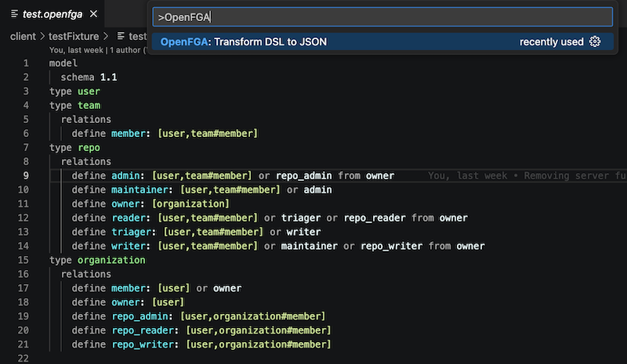Viewport: 627px width, 364px height.
Task: Click line number 22 in the gutter
Action: (24, 359)
